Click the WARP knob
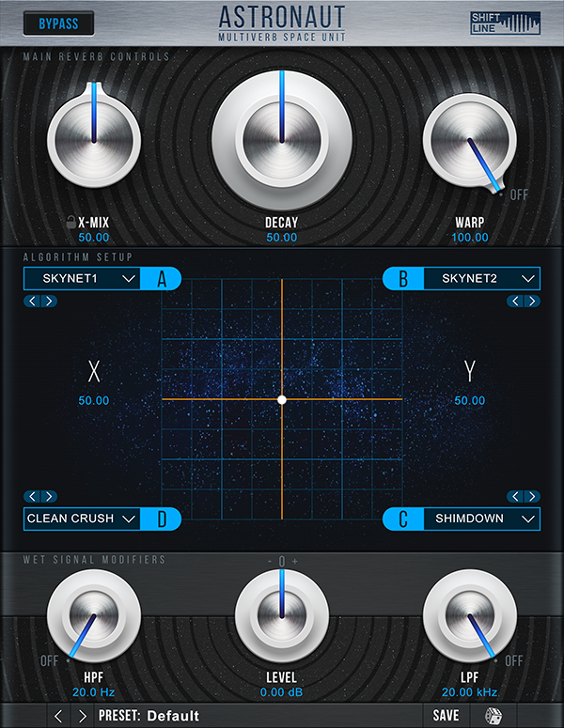This screenshot has height=728, width=564. click(470, 140)
